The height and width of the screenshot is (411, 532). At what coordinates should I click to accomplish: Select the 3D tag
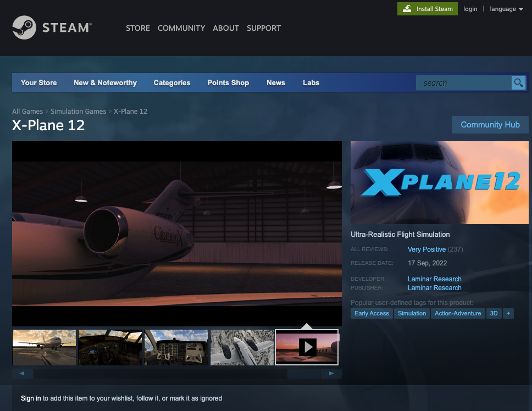pos(494,313)
